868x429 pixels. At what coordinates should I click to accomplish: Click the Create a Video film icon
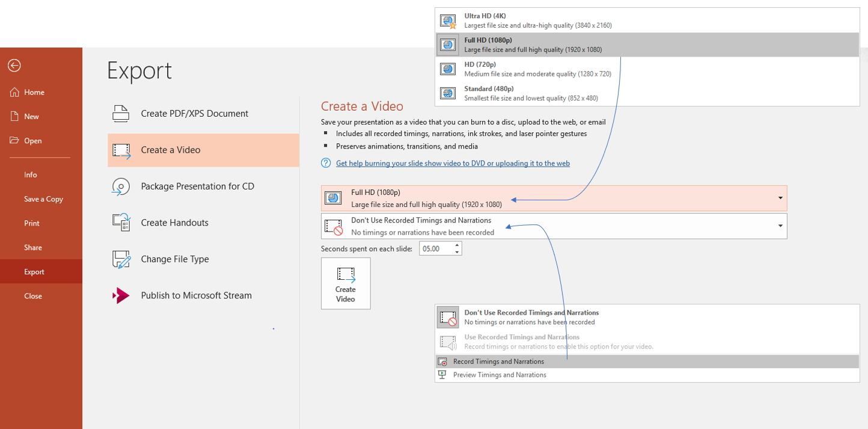(x=121, y=150)
